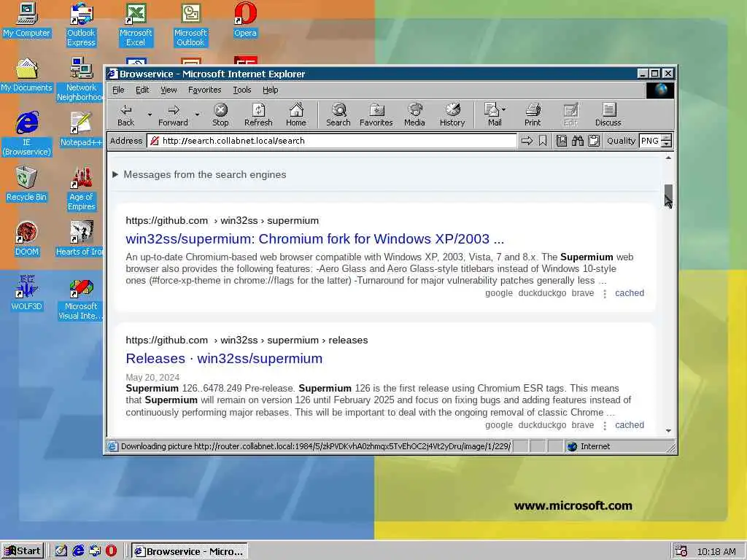Increase Quality with the spinner up arrow

(667, 138)
